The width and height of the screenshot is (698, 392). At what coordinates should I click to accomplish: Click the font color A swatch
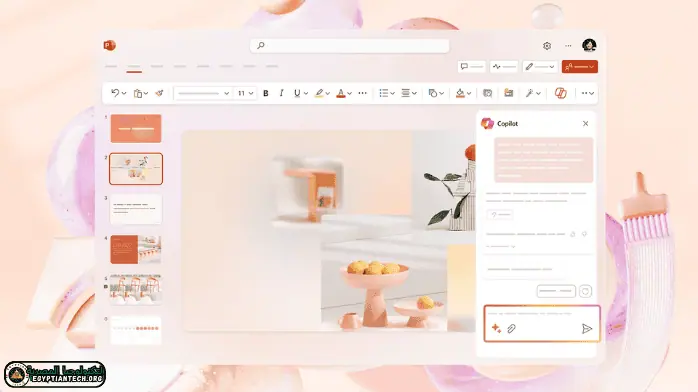click(341, 93)
